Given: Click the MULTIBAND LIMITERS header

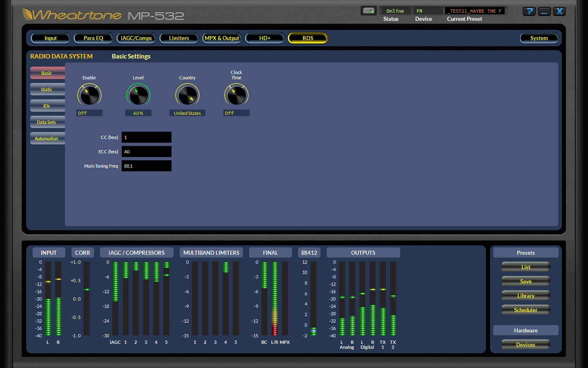Looking at the screenshot, I should 212,253.
